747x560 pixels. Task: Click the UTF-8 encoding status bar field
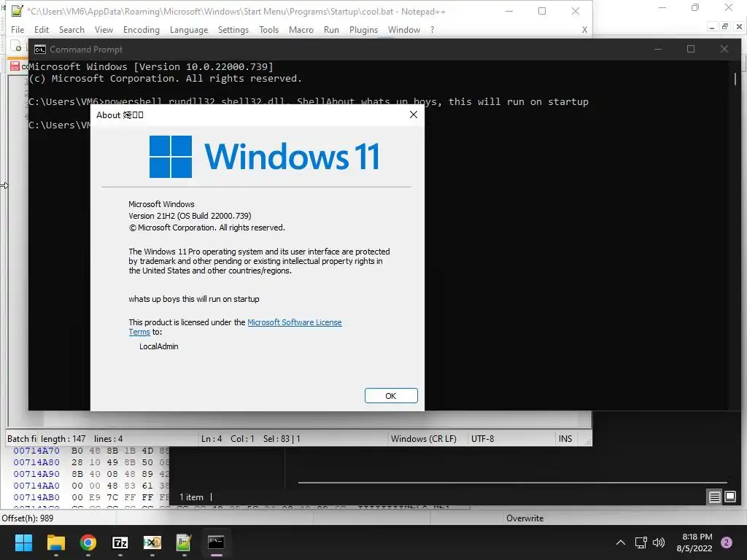[x=483, y=438]
